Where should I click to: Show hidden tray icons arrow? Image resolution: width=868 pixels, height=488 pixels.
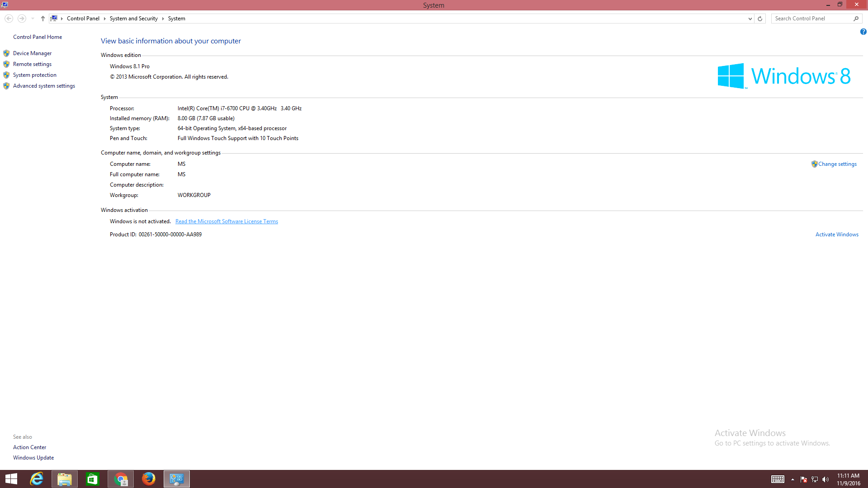pos(793,479)
